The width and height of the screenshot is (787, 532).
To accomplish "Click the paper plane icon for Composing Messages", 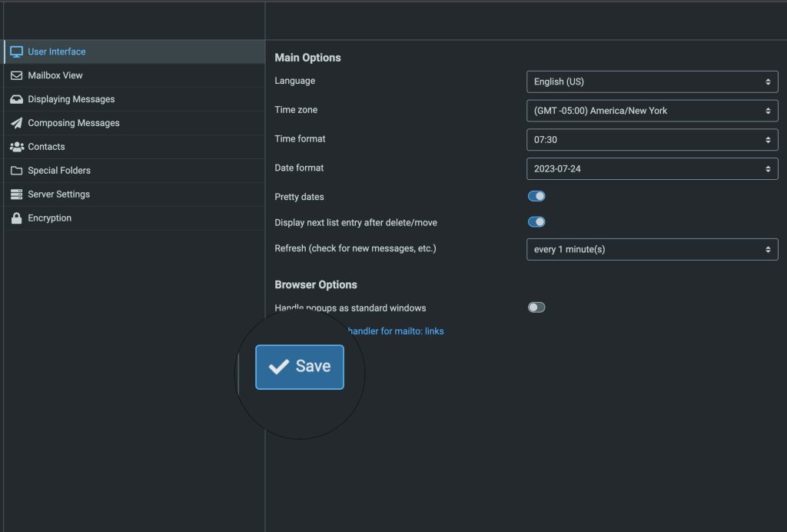I will pyautogui.click(x=16, y=123).
